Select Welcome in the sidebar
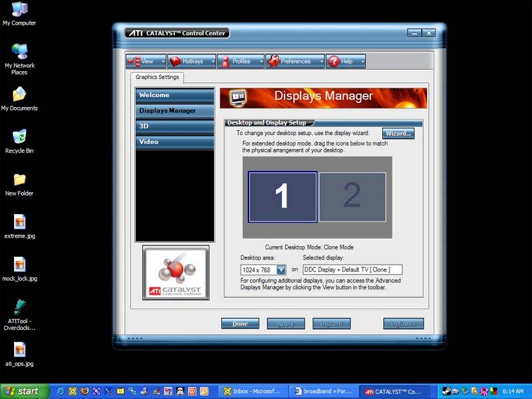Screen dimensions: 532x399 175,95
